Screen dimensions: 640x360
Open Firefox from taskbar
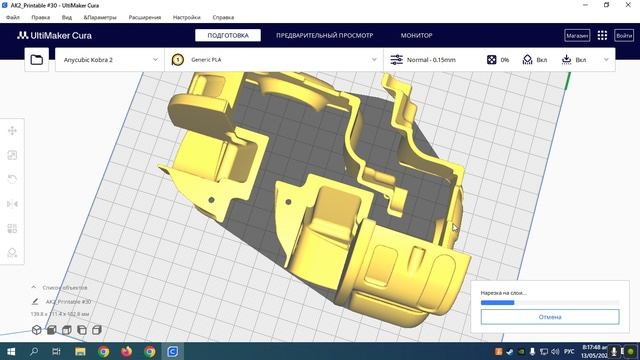tap(127, 351)
